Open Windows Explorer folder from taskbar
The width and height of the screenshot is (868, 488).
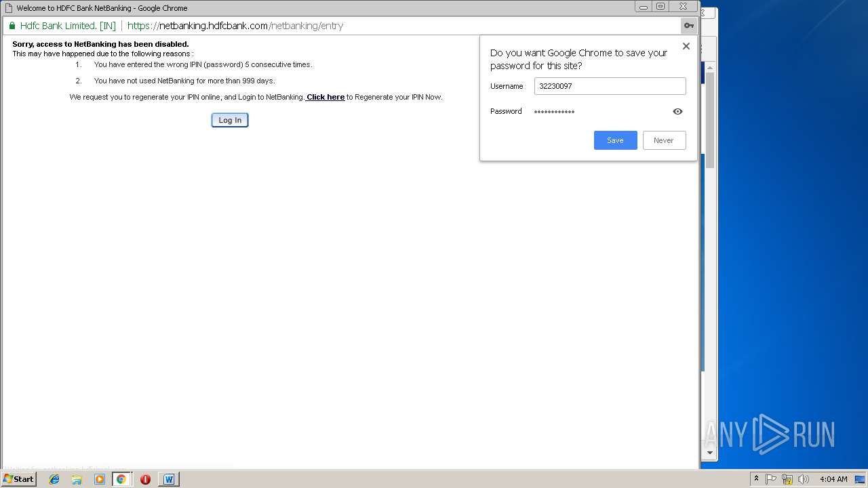click(x=77, y=479)
